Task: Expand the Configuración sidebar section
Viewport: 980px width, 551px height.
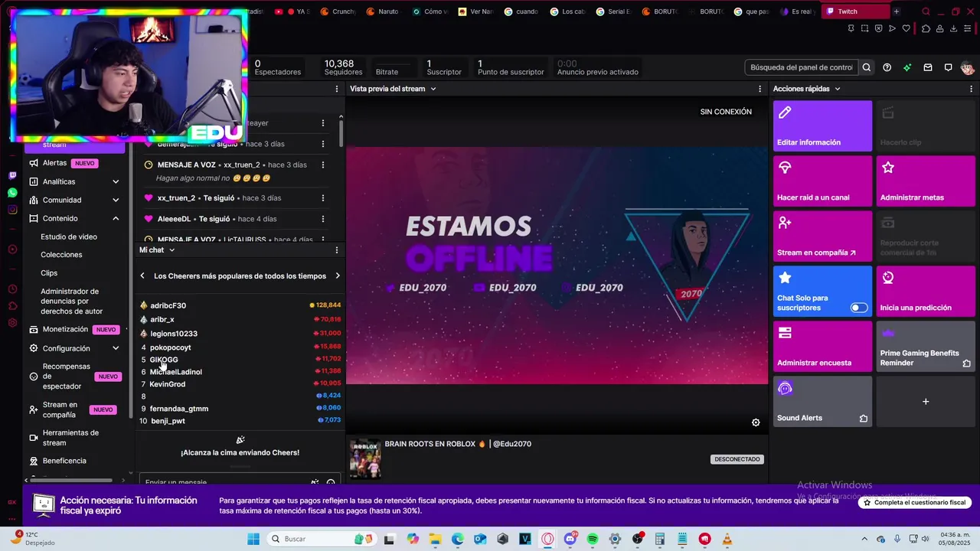Action: [116, 348]
